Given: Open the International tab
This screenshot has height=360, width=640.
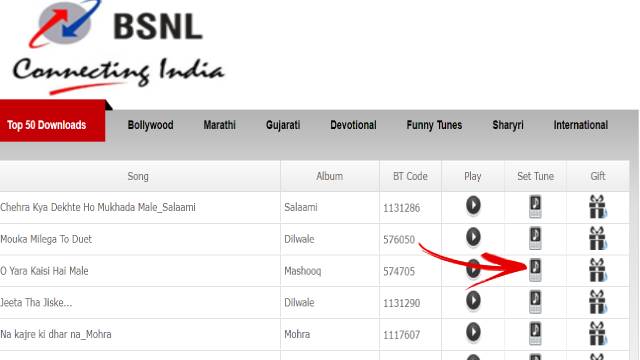Looking at the screenshot, I should [x=581, y=125].
